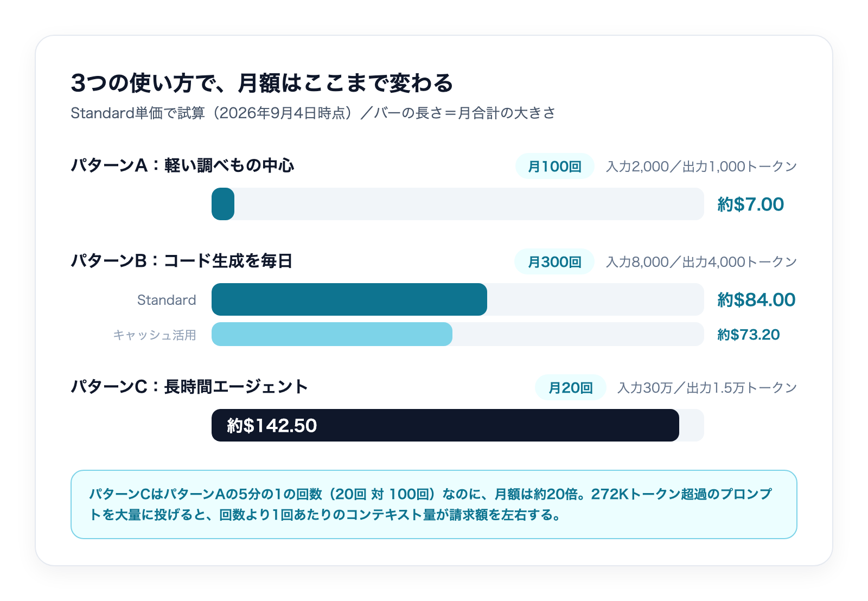
Task: Click the 約$142.50 label inside the dark bar
Action: 272,426
